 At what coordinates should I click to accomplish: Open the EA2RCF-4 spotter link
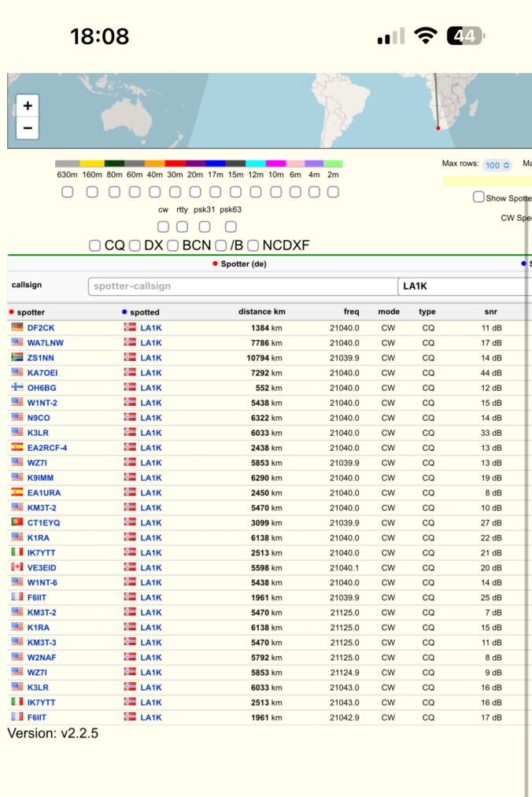tap(47, 448)
